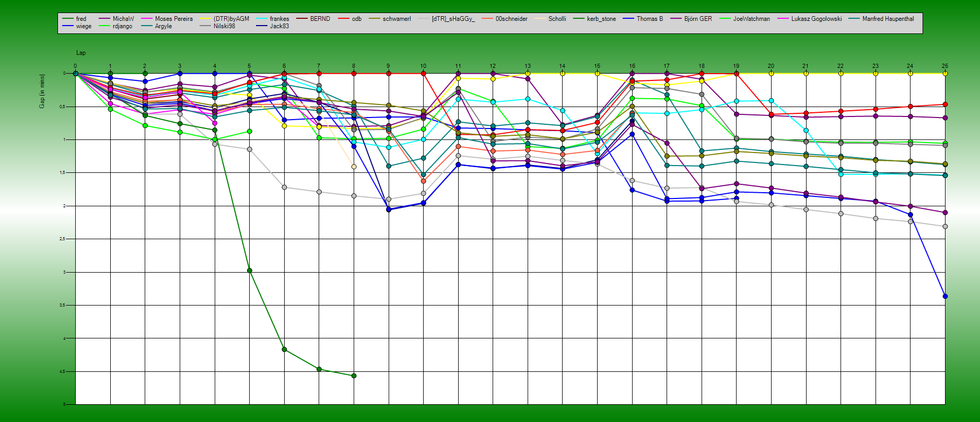Choose 'Björn GER' in the legend
Viewport: 980px width, 422px height.
[698, 19]
